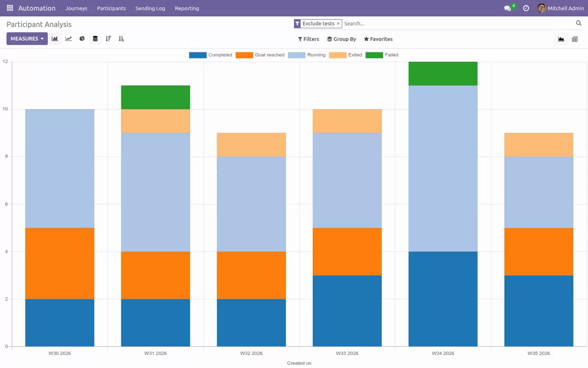
Task: Click the Participant Analysis title
Action: click(x=39, y=24)
